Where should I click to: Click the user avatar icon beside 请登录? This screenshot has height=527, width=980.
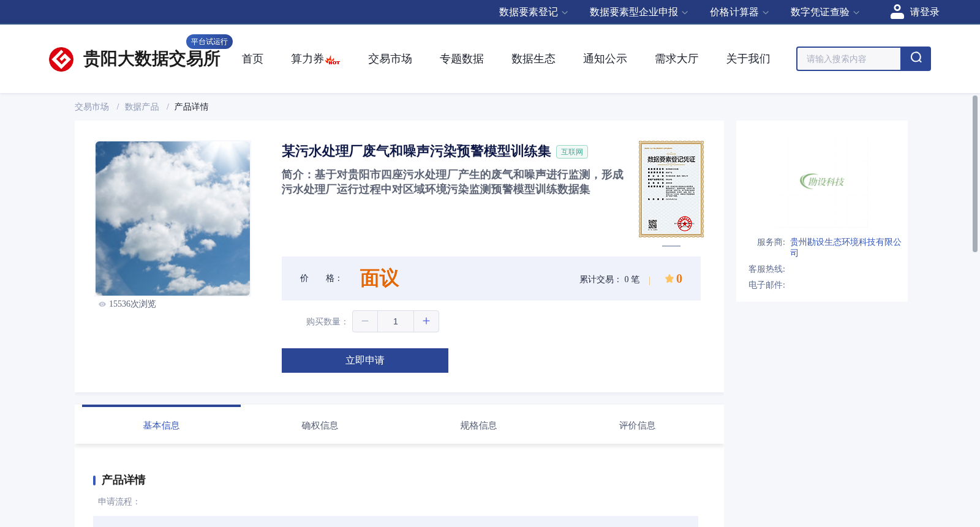[x=897, y=12]
